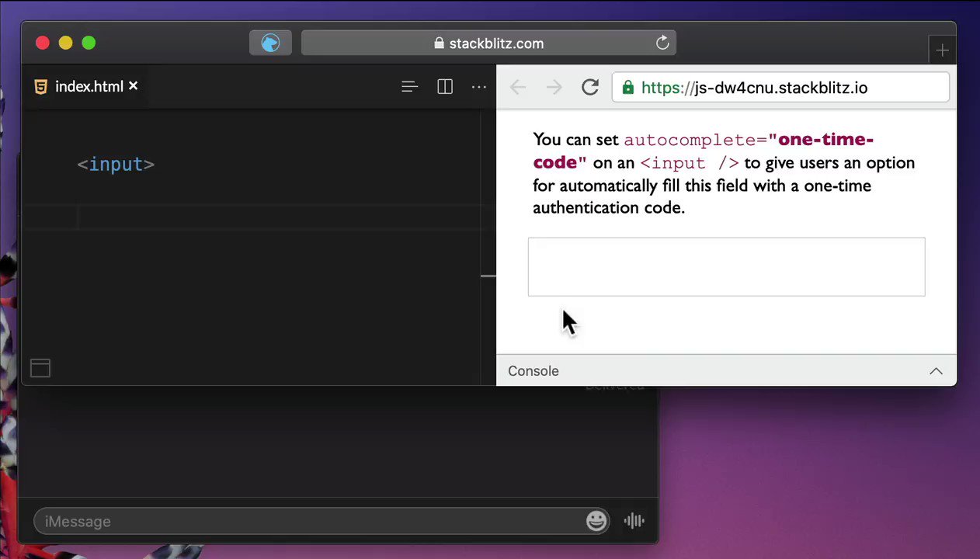This screenshot has height=559, width=980.
Task: Click the iMessage text field
Action: [x=311, y=521]
